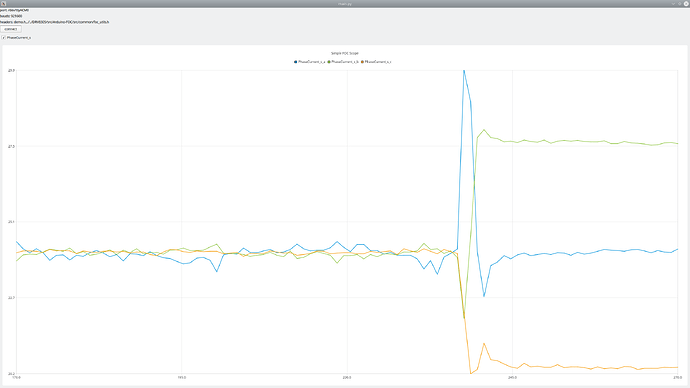Viewport: 690px width, 388px height.
Task: Minimize the main.py window
Action: 673,4
